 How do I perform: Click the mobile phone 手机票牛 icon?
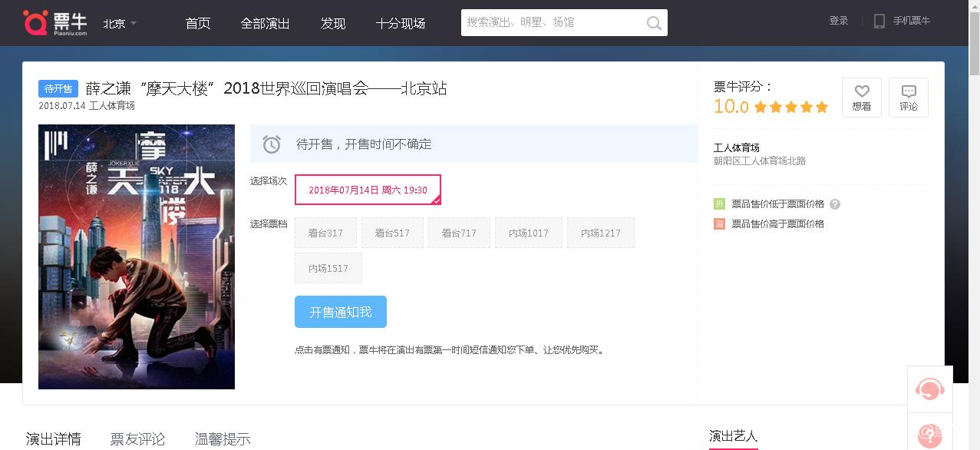[879, 22]
